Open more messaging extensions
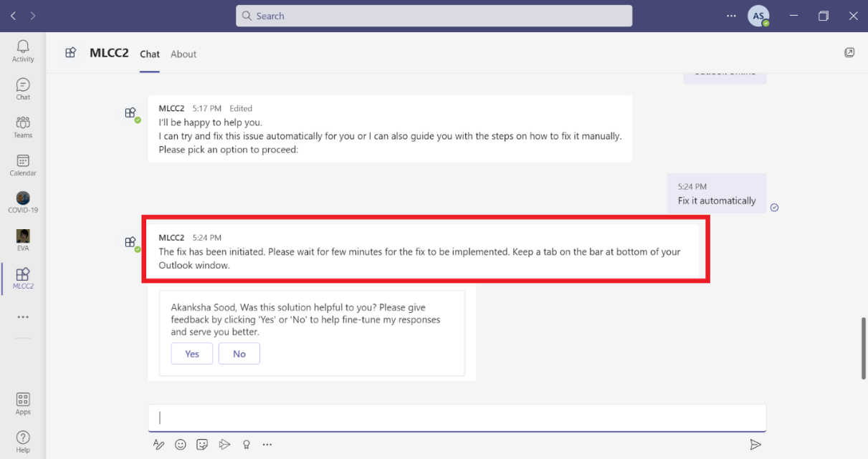 [x=267, y=444]
